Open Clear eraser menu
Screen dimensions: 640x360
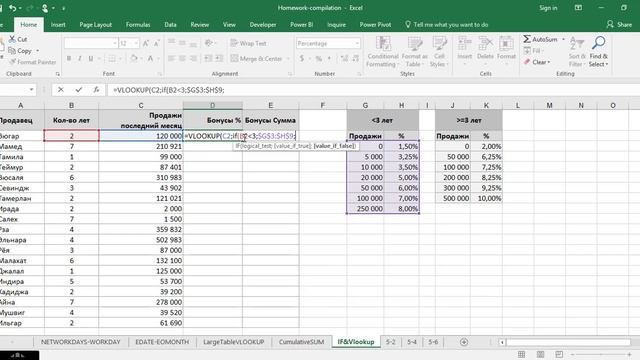(x=537, y=62)
